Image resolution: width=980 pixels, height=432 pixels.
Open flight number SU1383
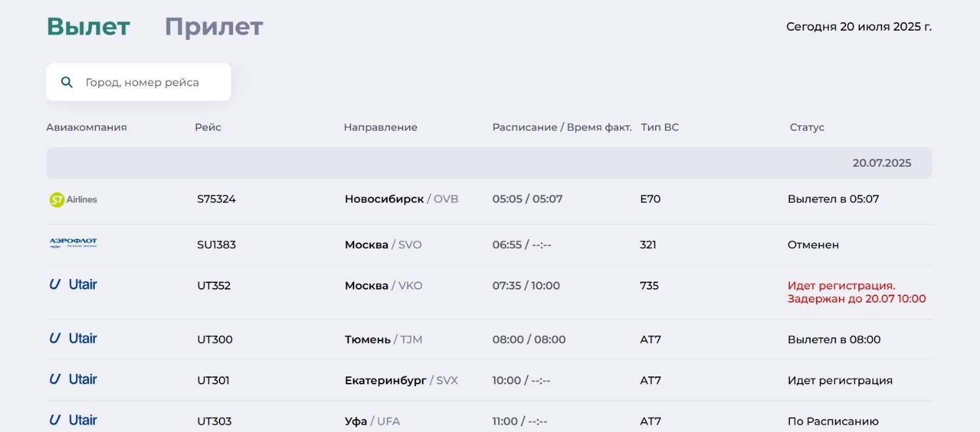tap(216, 245)
